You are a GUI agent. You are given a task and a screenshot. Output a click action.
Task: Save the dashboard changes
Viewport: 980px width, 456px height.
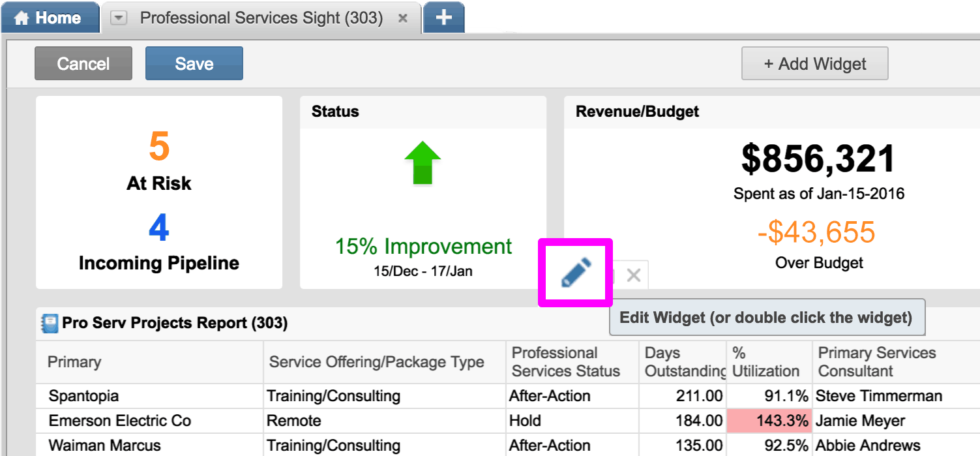pos(194,63)
